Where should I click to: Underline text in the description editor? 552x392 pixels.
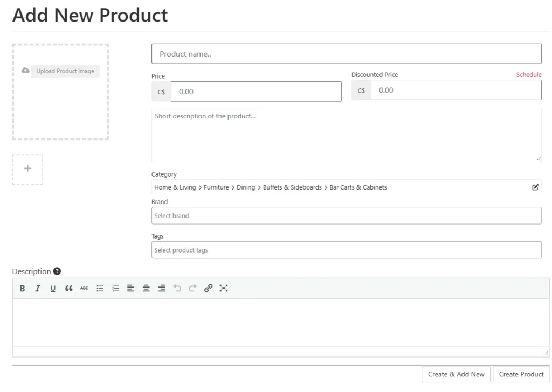click(53, 288)
